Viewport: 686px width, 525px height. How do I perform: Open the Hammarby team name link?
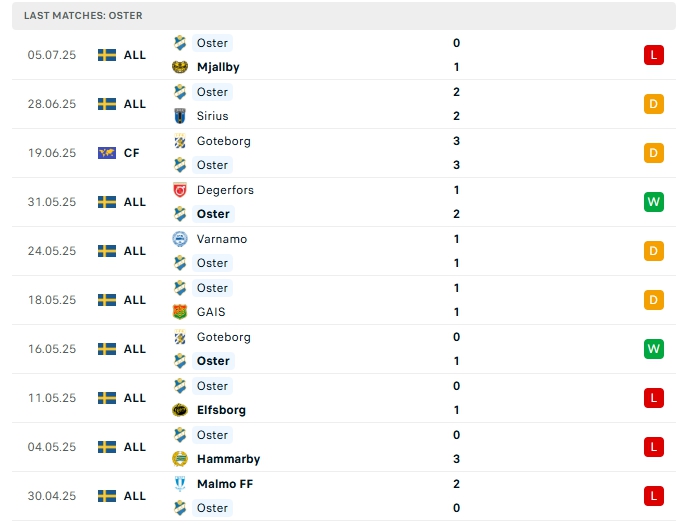228,459
